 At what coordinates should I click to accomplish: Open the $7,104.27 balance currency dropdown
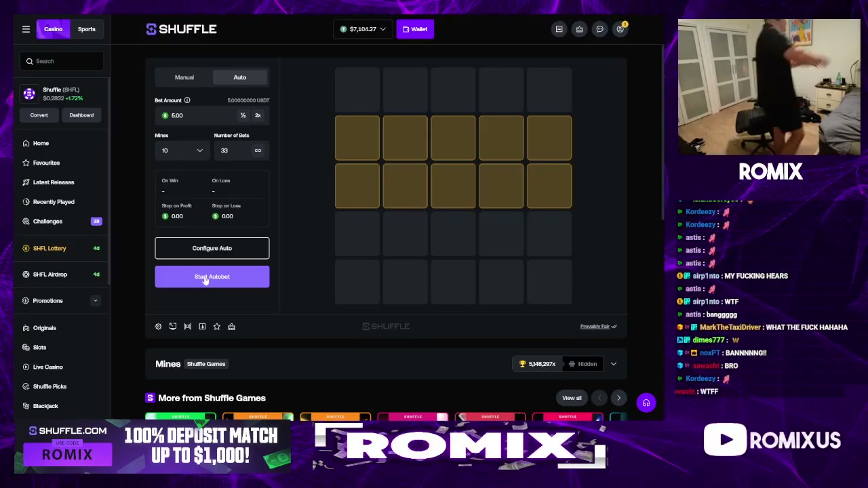[x=363, y=29]
